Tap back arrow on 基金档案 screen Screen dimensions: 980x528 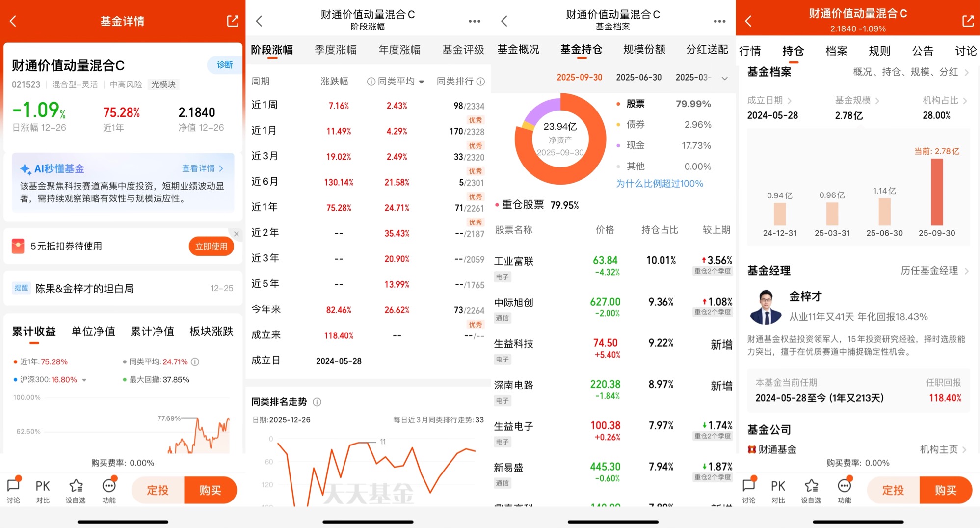click(x=504, y=21)
